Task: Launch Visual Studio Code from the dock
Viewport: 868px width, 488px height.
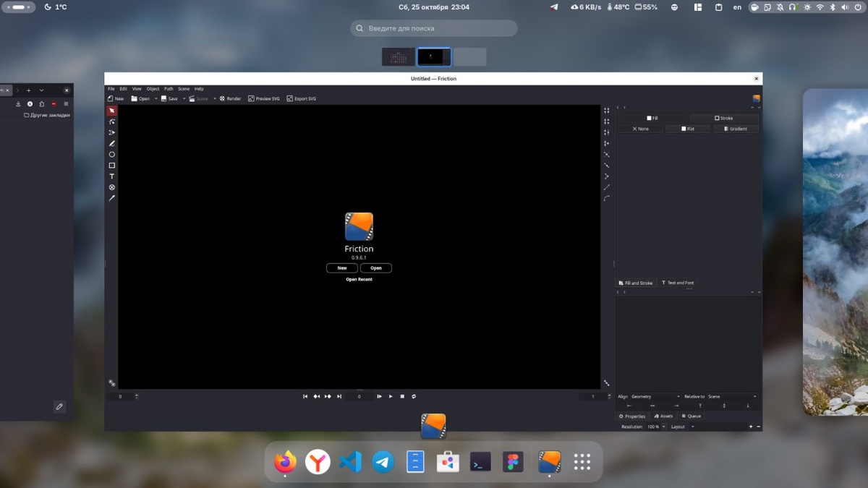Action: (x=350, y=461)
